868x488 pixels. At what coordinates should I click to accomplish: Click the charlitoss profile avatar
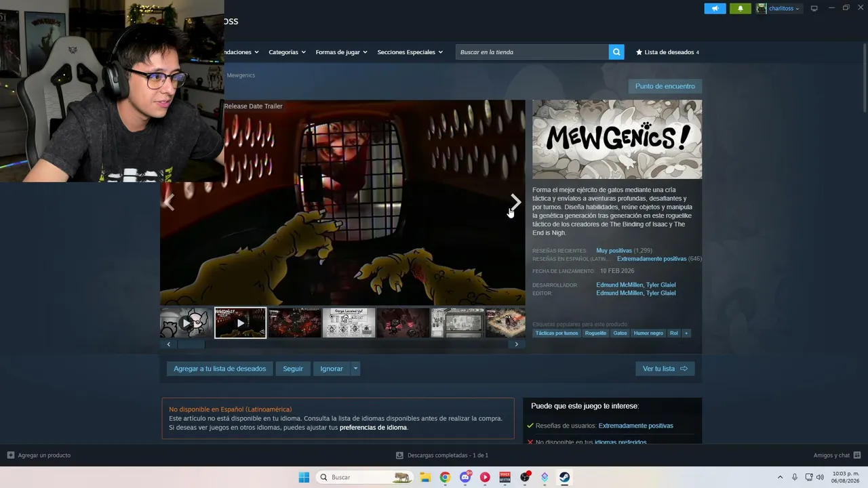pyautogui.click(x=762, y=8)
